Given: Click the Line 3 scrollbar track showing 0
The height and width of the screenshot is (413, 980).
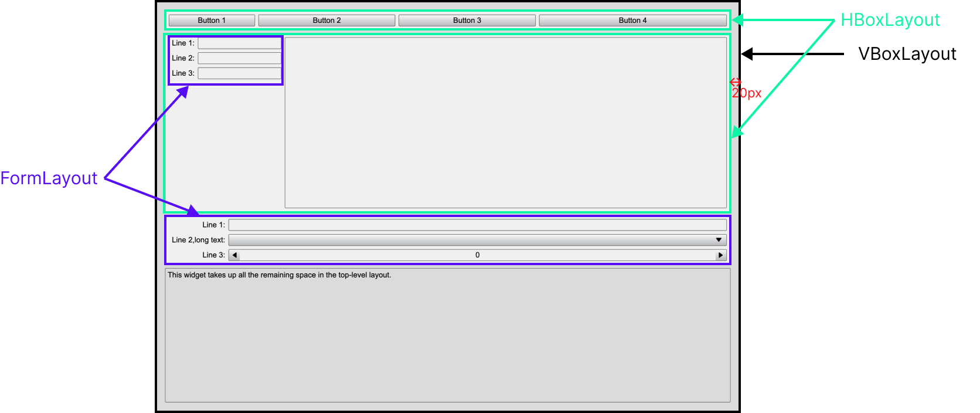Looking at the screenshot, I should 477,255.
